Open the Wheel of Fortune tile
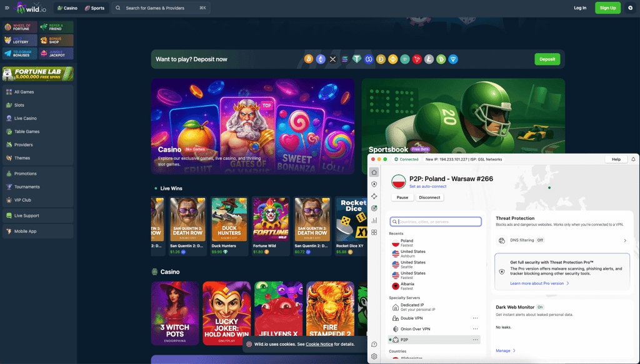This screenshot has width=640, height=364. click(x=20, y=27)
